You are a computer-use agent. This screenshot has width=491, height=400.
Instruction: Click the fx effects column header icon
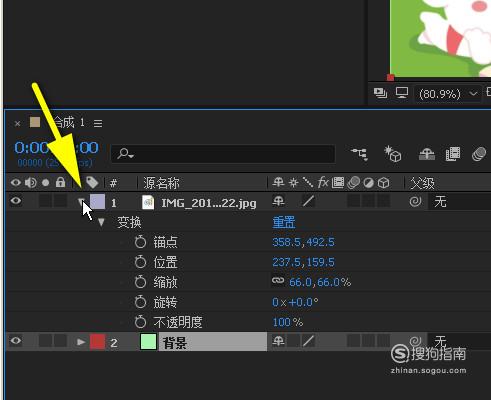323,182
